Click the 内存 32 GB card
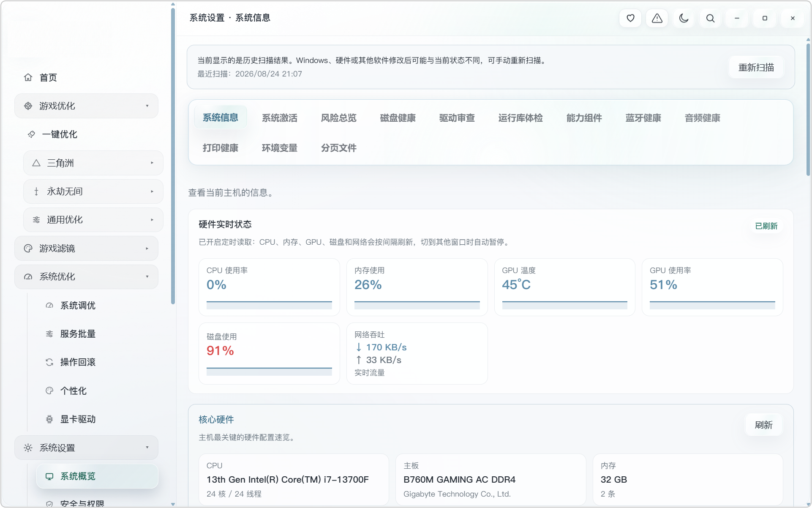 688,480
